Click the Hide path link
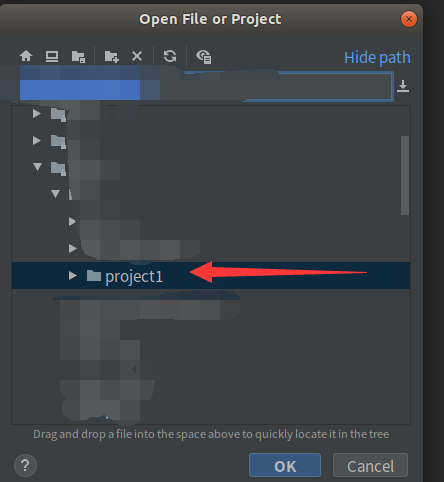The height and width of the screenshot is (482, 444). tap(377, 57)
